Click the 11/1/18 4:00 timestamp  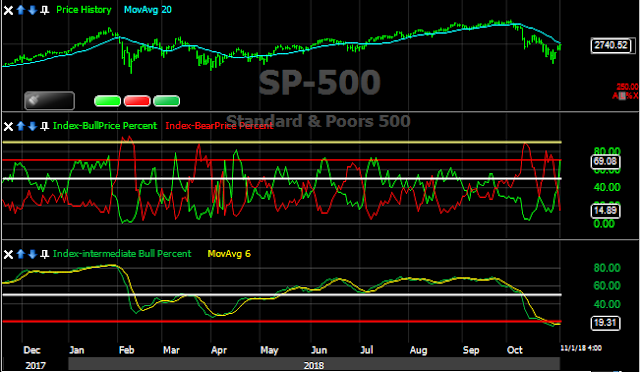pos(581,348)
